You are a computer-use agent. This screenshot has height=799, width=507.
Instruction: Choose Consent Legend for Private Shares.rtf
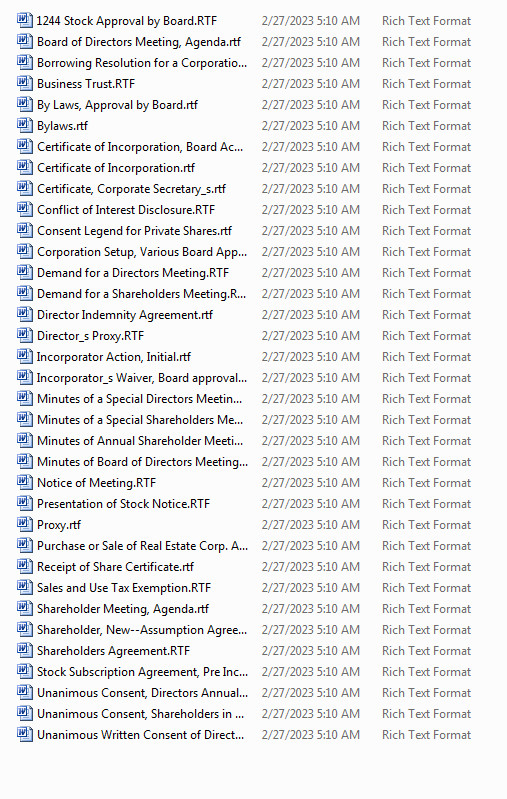(x=134, y=231)
